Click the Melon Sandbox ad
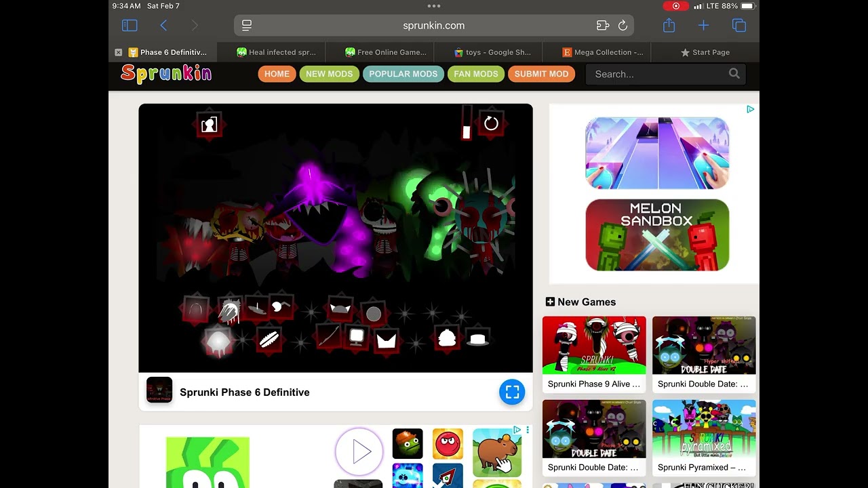Screen dimensions: 868x488 (657, 235)
